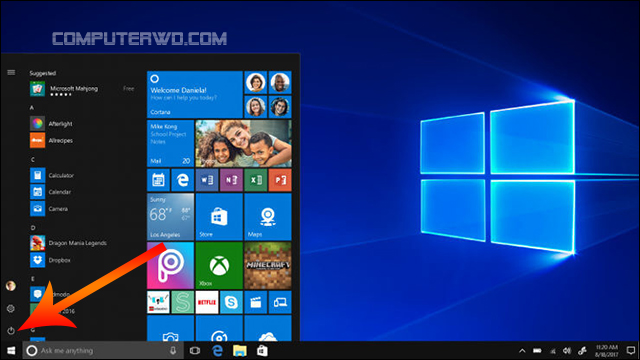This screenshot has width=640, height=360.
Task: Open the Mail tile from Mike Kong
Action: [170, 143]
